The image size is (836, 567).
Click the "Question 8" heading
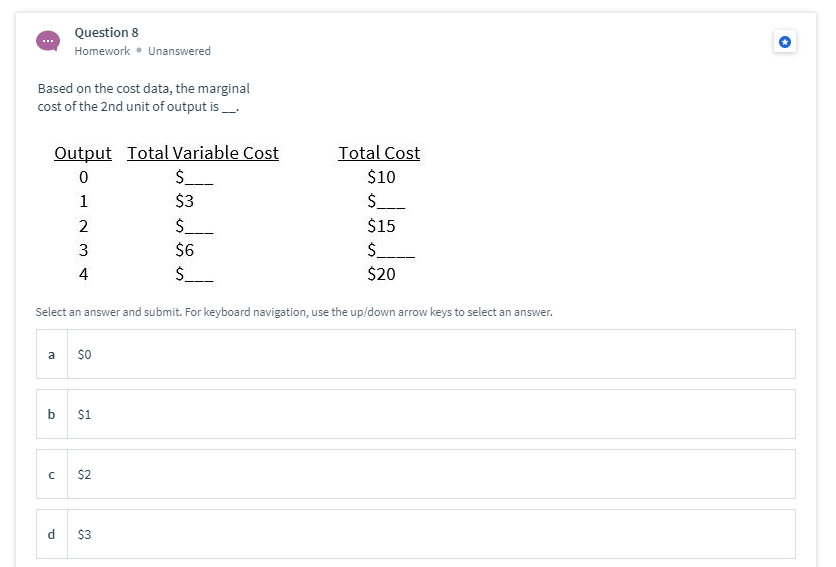pyautogui.click(x=107, y=33)
